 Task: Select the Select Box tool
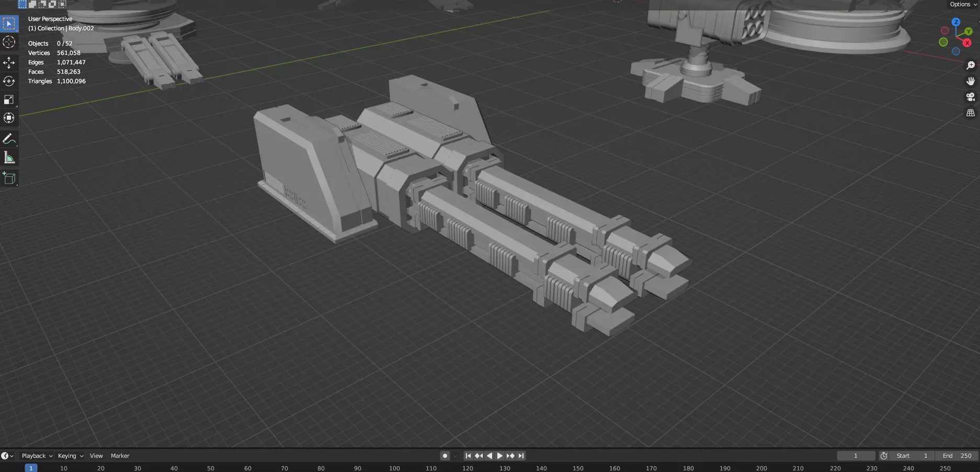[9, 24]
